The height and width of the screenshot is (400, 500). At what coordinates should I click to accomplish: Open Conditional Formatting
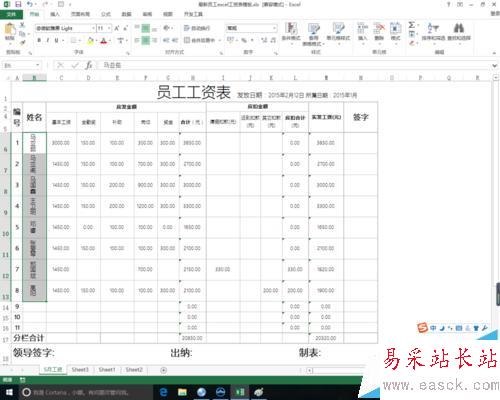(x=291, y=32)
